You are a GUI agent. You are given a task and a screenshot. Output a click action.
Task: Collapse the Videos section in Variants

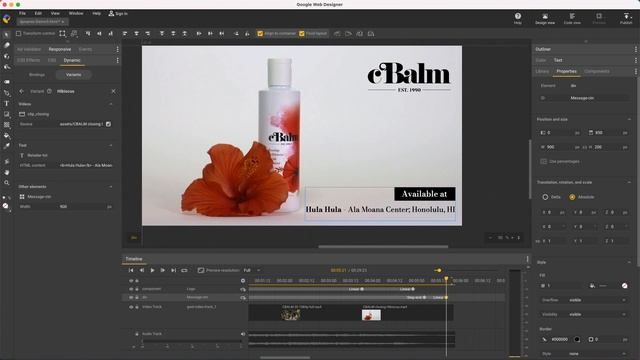coord(111,104)
